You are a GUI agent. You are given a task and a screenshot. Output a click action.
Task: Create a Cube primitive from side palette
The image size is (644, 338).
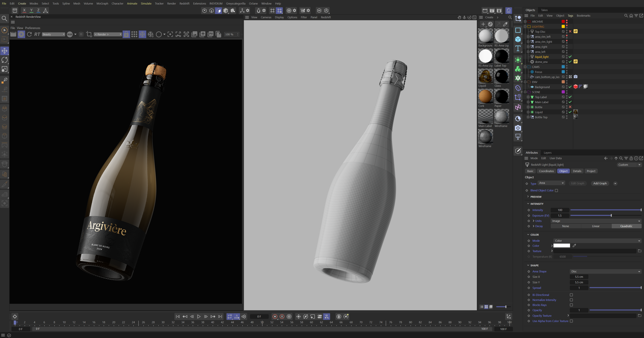pos(518,39)
